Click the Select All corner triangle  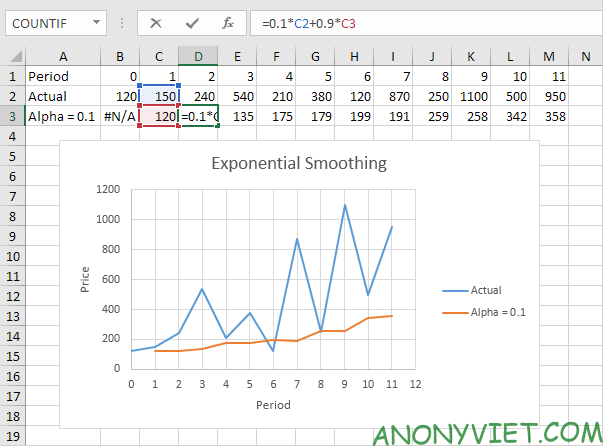point(12,57)
